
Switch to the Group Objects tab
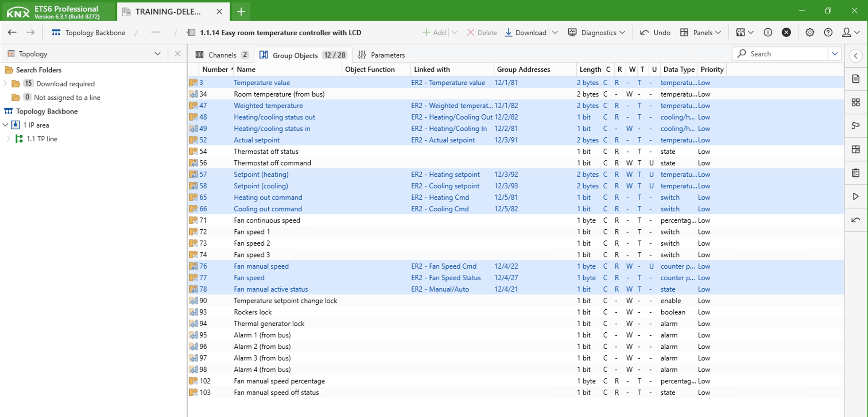303,55
